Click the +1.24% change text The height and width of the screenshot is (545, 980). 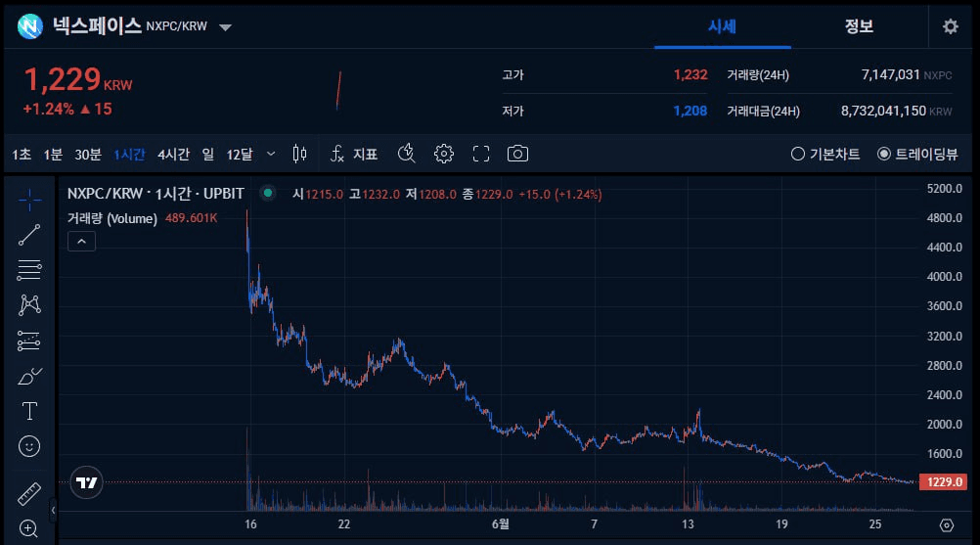pos(49,109)
